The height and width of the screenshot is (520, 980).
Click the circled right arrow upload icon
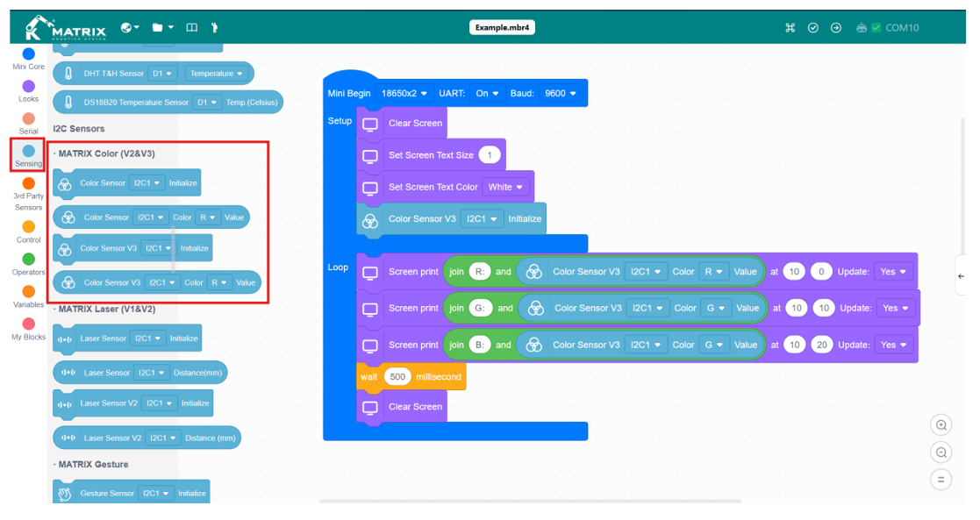[x=835, y=27]
